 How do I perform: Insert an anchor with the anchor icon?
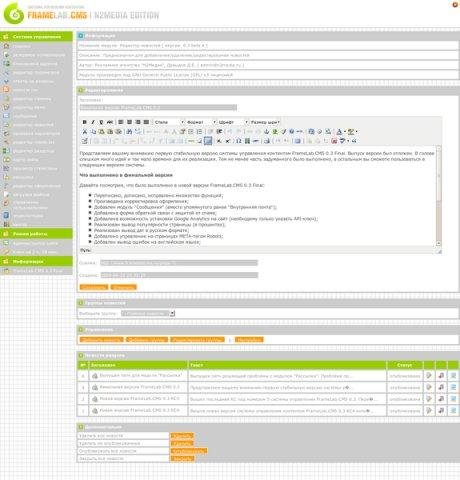(267, 132)
